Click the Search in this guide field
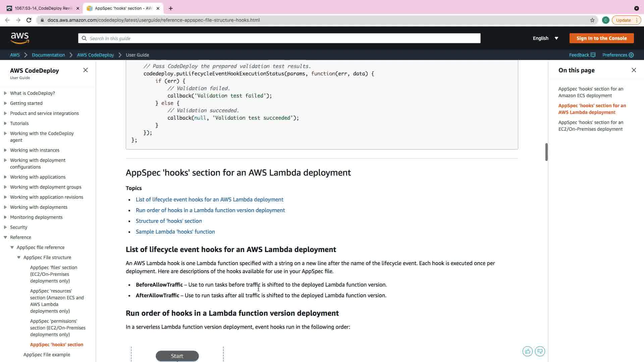This screenshot has width=644, height=362. pos(279,38)
